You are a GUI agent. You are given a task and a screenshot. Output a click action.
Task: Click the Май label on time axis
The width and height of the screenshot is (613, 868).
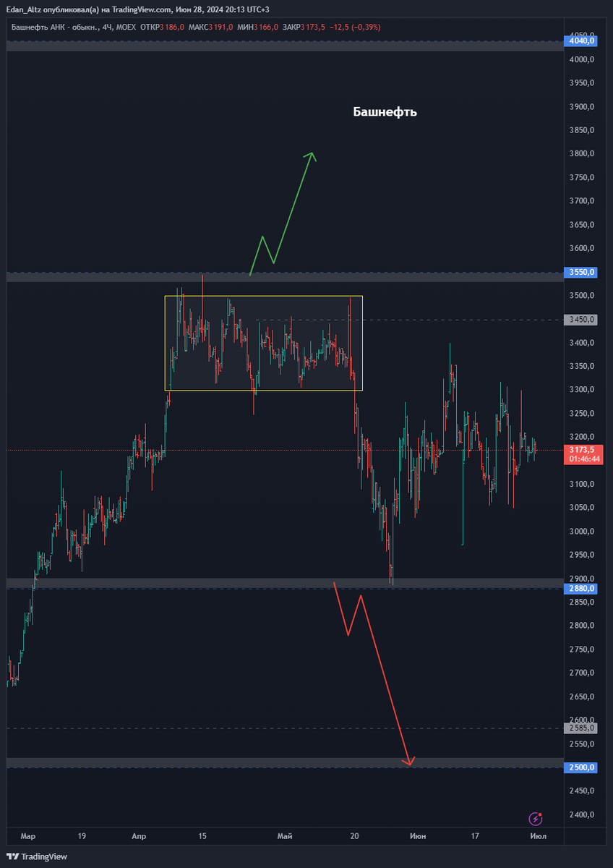(x=285, y=836)
